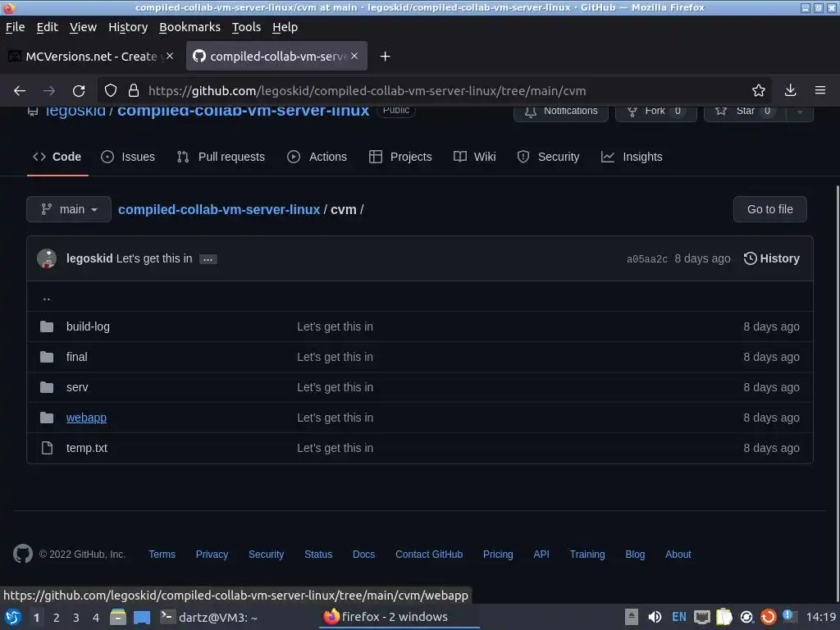Image resolution: width=840 pixels, height=630 pixels.
Task: Click the padlock site security icon
Action: pyautogui.click(x=134, y=90)
